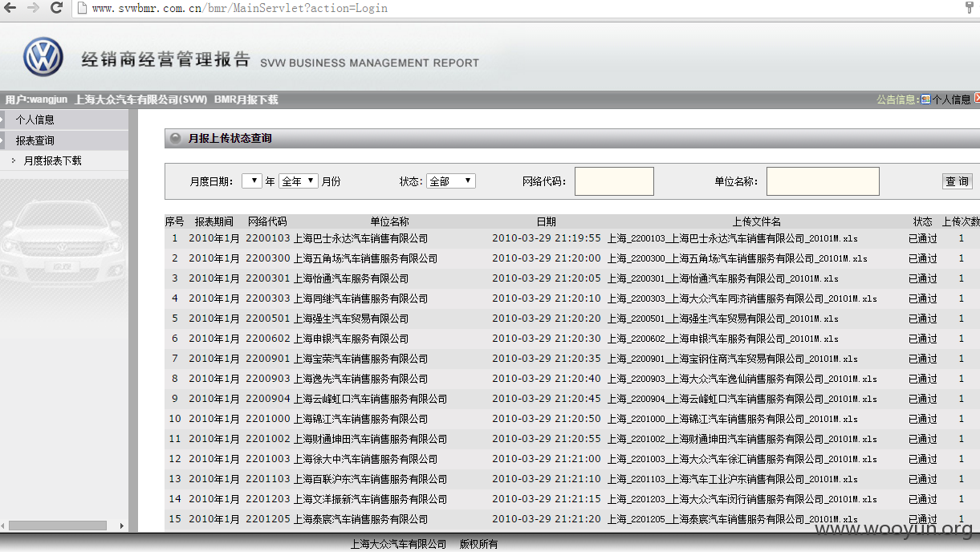Click the BMR月报下载 text in the user bar
This screenshot has height=552, width=980.
pos(246,99)
